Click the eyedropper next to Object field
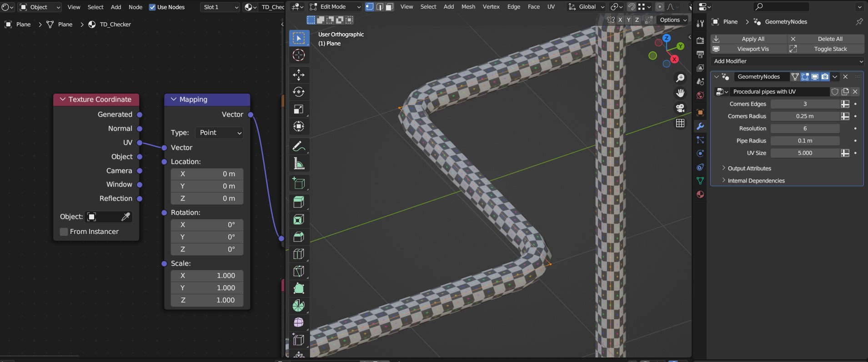868x362 pixels. click(125, 217)
